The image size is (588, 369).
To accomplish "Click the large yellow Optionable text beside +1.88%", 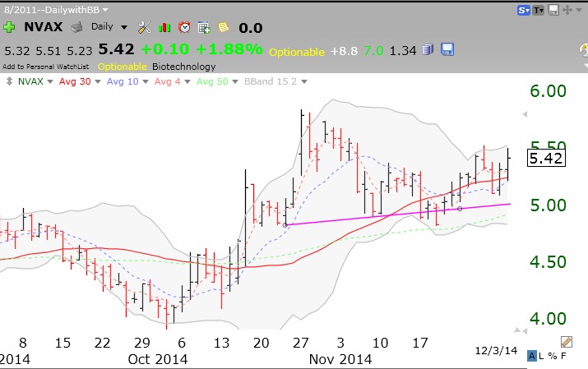I will (297, 52).
